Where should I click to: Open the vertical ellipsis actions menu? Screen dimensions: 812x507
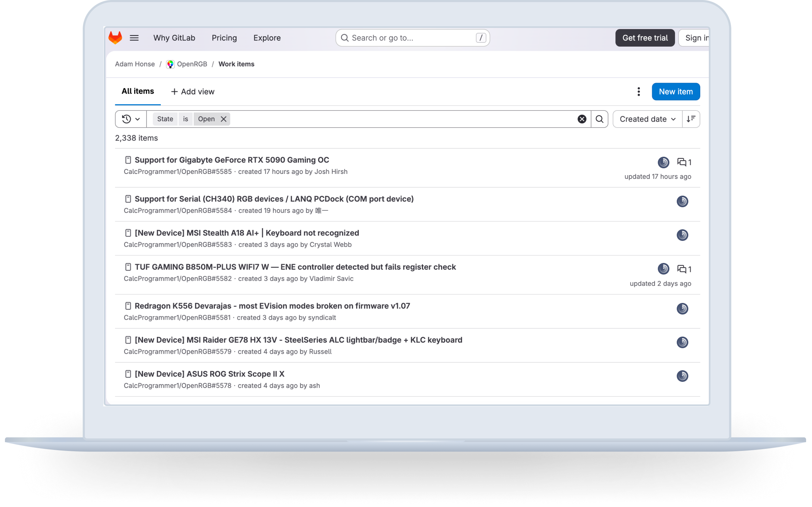(639, 92)
